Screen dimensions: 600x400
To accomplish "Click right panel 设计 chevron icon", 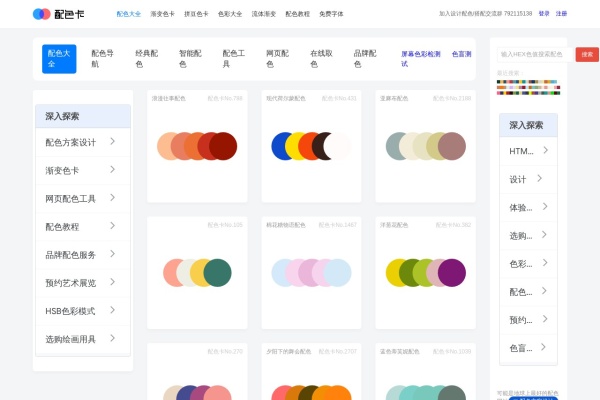I will coord(540,178).
